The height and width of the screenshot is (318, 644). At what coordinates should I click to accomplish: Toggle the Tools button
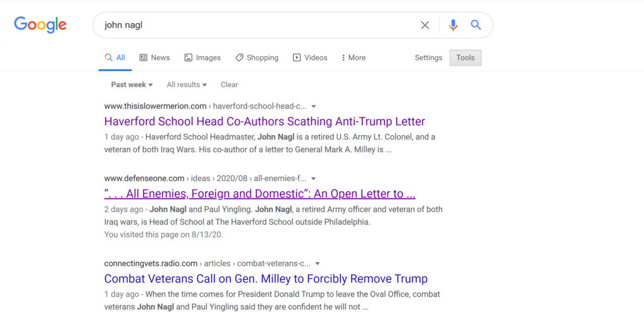point(465,57)
